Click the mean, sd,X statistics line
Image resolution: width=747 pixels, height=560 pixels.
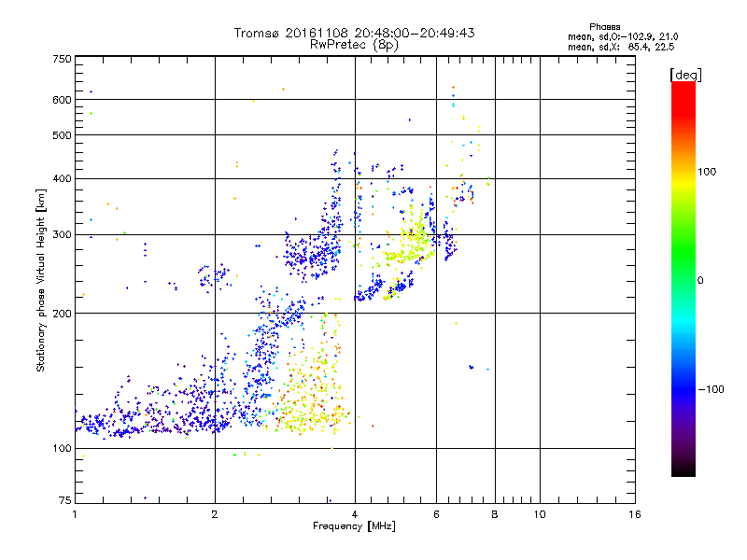point(621,46)
